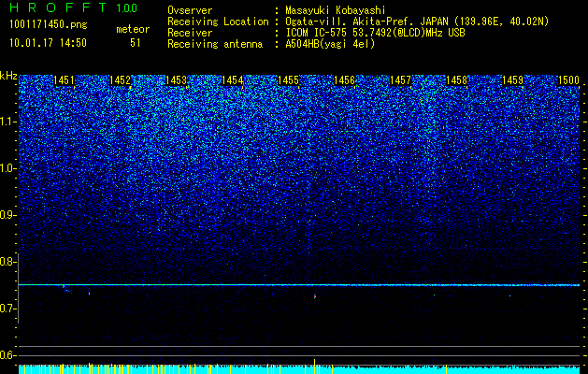Click the Ovserver label

click(x=190, y=10)
